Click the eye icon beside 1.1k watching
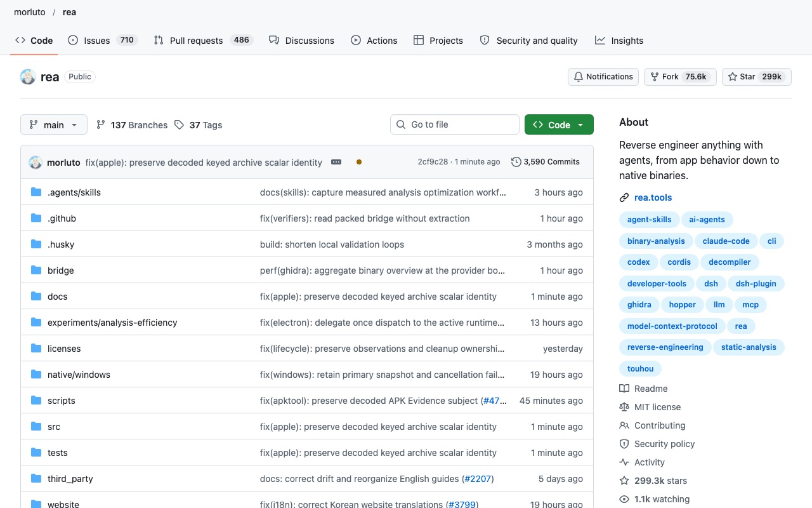This screenshot has height=508, width=812. pyautogui.click(x=624, y=499)
